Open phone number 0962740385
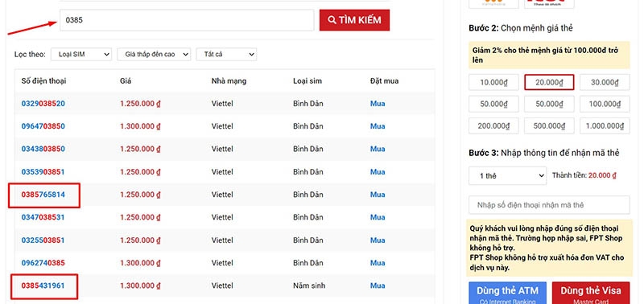 pyautogui.click(x=43, y=262)
